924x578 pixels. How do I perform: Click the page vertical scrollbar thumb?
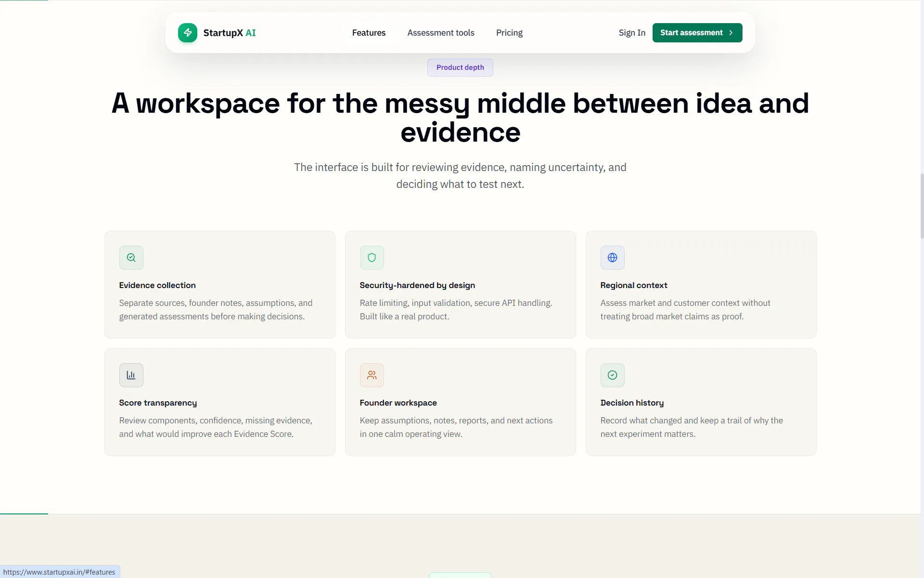coord(922,206)
